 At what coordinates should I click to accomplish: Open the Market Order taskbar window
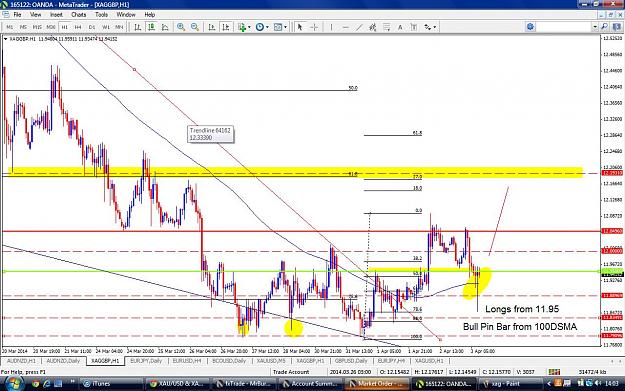pos(376,384)
